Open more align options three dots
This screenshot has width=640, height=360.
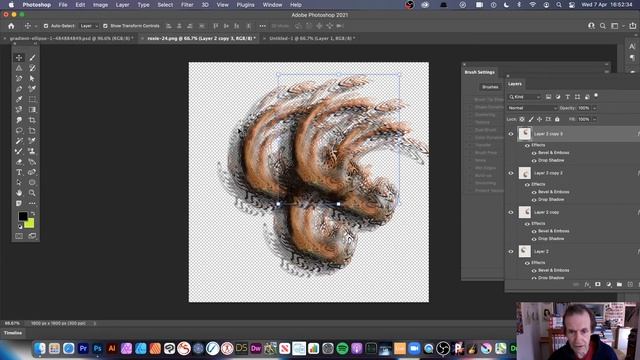coord(262,26)
